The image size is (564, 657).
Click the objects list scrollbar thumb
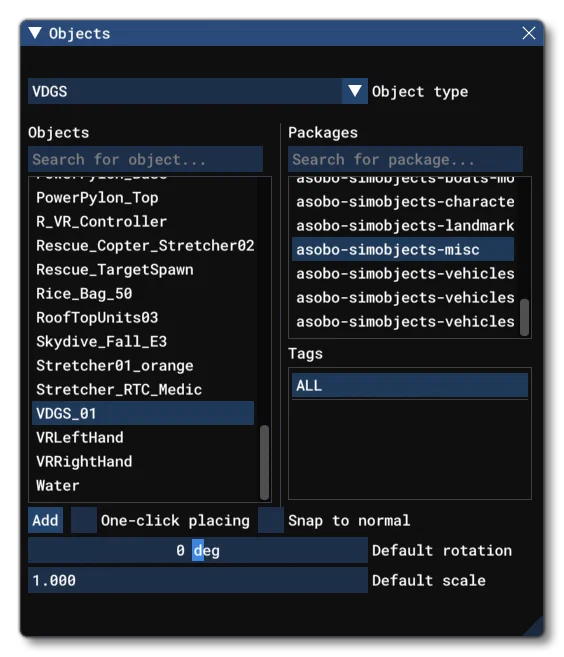[x=264, y=462]
